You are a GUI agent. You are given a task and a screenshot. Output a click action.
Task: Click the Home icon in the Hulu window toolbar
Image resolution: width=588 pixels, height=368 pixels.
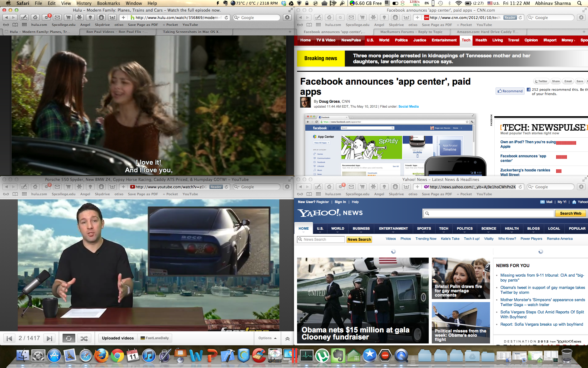click(x=35, y=17)
